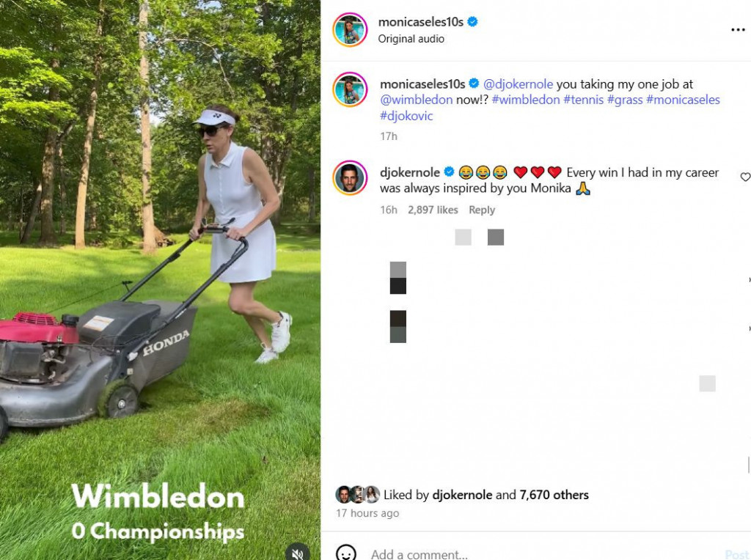Follow the #monicaseles hashtag link
The height and width of the screenshot is (560, 751).
[683, 100]
